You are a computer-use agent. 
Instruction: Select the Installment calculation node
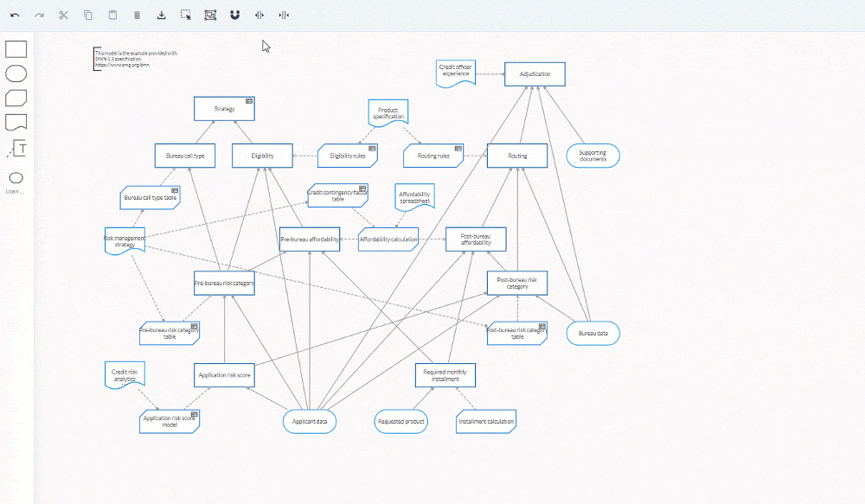(486, 421)
